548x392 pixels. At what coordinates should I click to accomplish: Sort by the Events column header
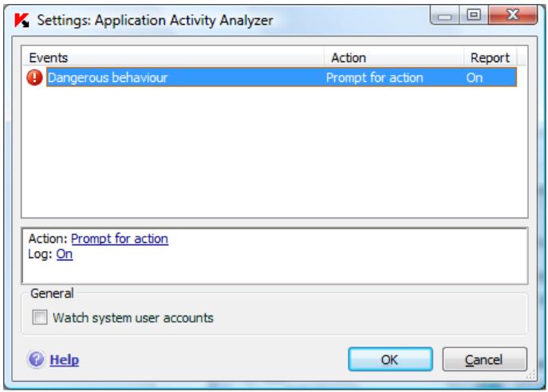coord(173,57)
